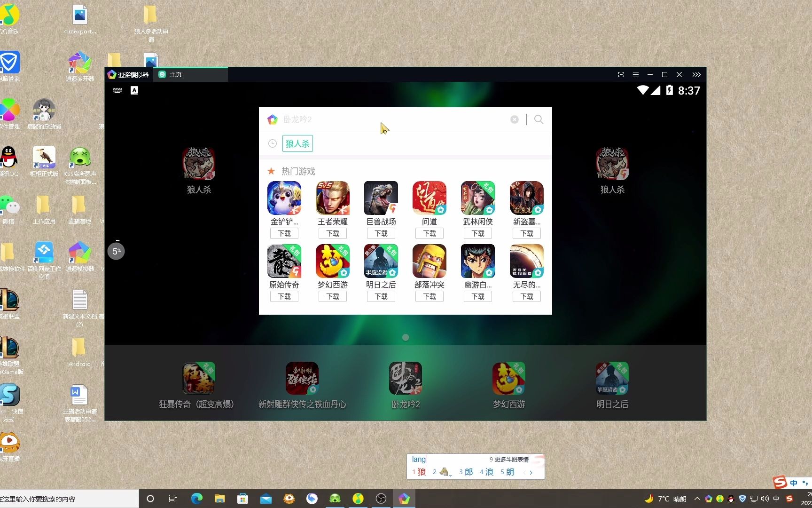Open the 部落冲突 game icon
This screenshot has height=508, width=812.
[429, 261]
